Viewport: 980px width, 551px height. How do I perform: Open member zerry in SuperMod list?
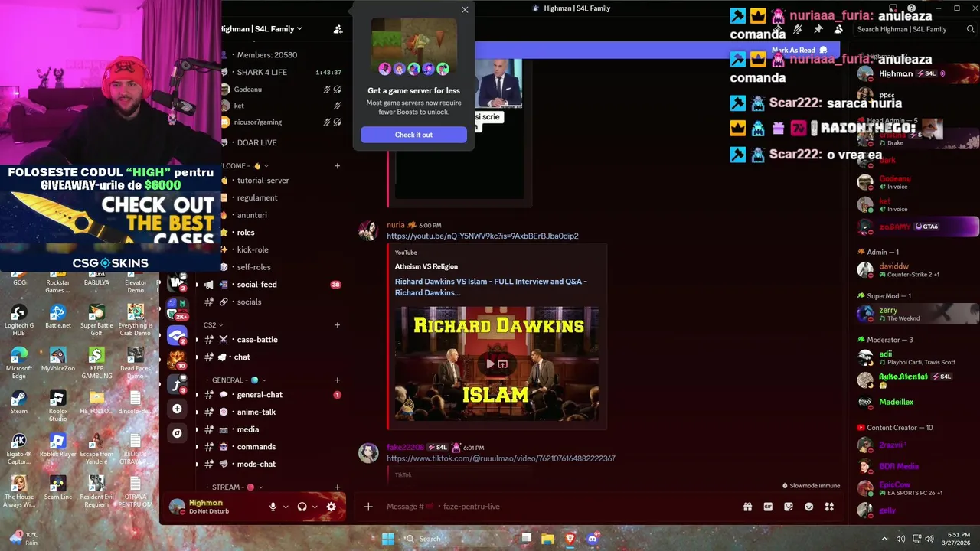pos(917,314)
